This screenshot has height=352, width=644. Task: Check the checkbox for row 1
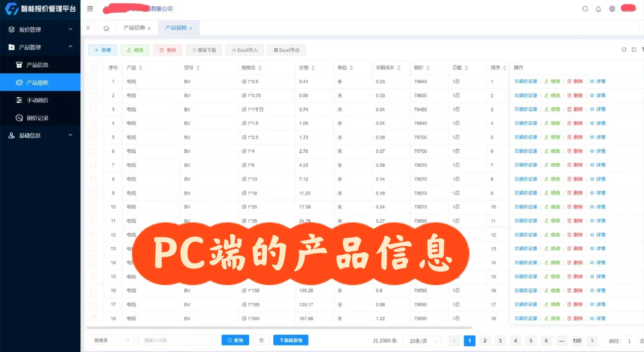94,81
